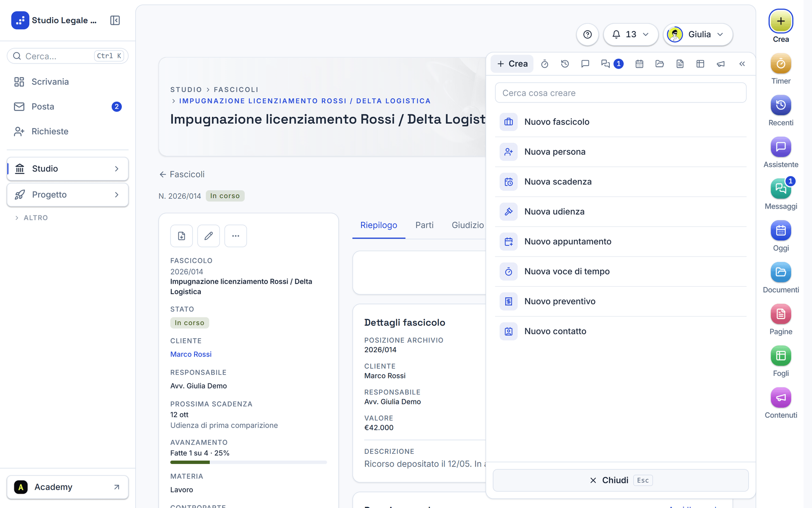Screen dimensions: 812x508
Task: Click the megaphone icon in panel toolbar
Action: pyautogui.click(x=721, y=64)
